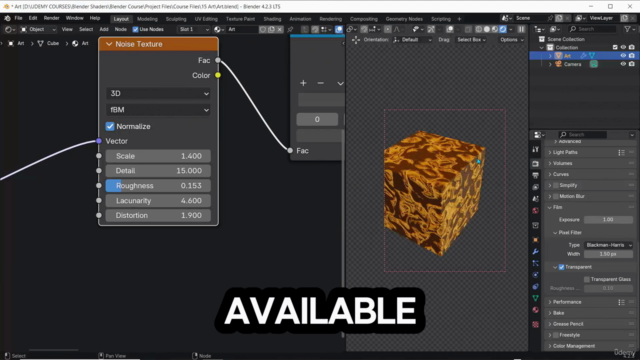Open the File menu

[x=18, y=18]
